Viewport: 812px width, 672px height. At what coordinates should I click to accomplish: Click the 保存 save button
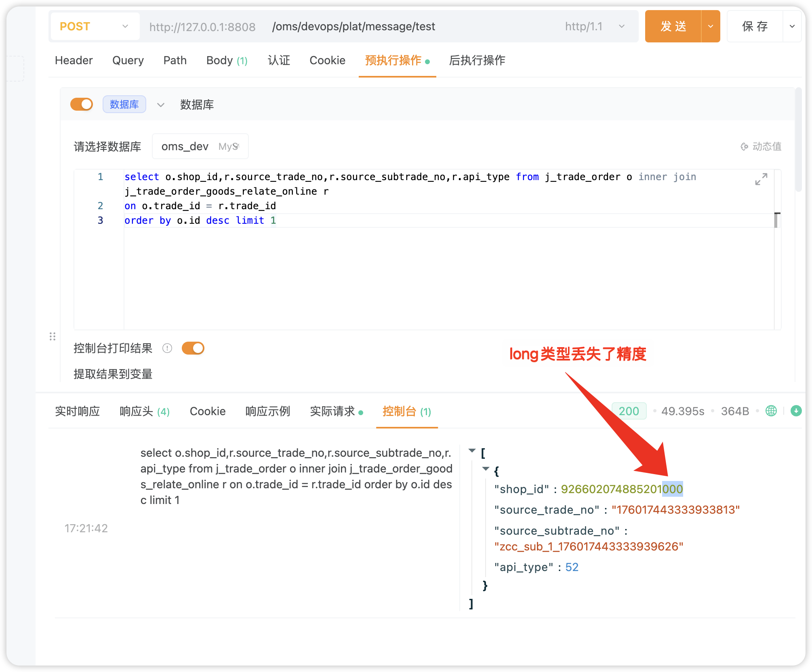pyautogui.click(x=755, y=27)
